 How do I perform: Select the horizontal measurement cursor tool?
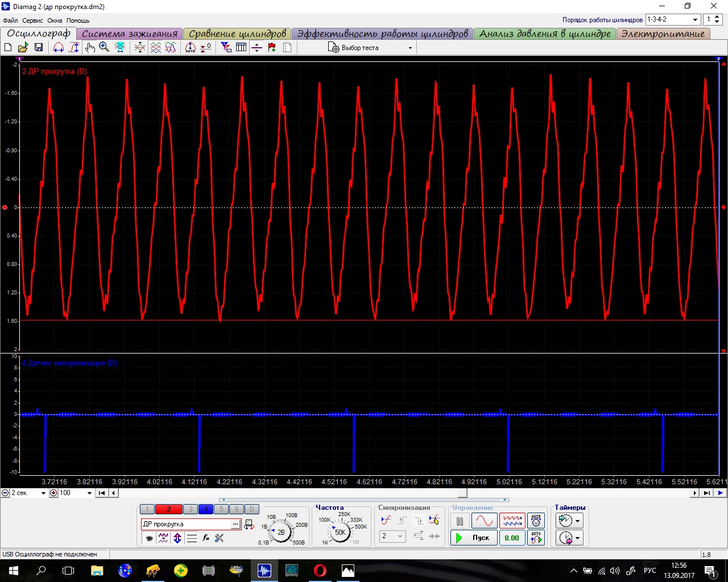[59, 48]
